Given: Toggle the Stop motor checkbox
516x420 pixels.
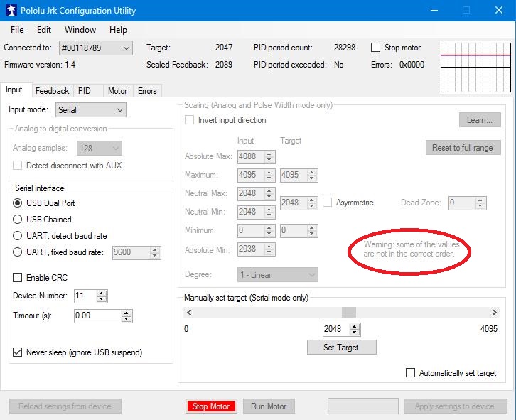Looking at the screenshot, I should tap(375, 48).
